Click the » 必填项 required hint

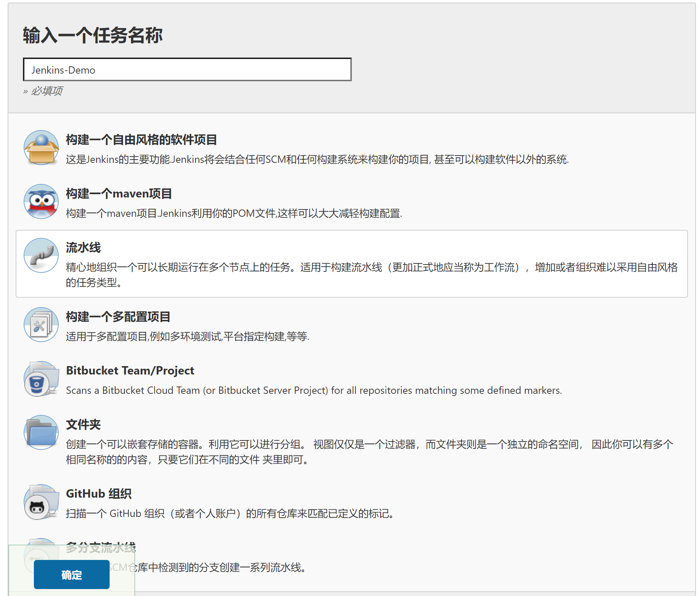click(43, 91)
